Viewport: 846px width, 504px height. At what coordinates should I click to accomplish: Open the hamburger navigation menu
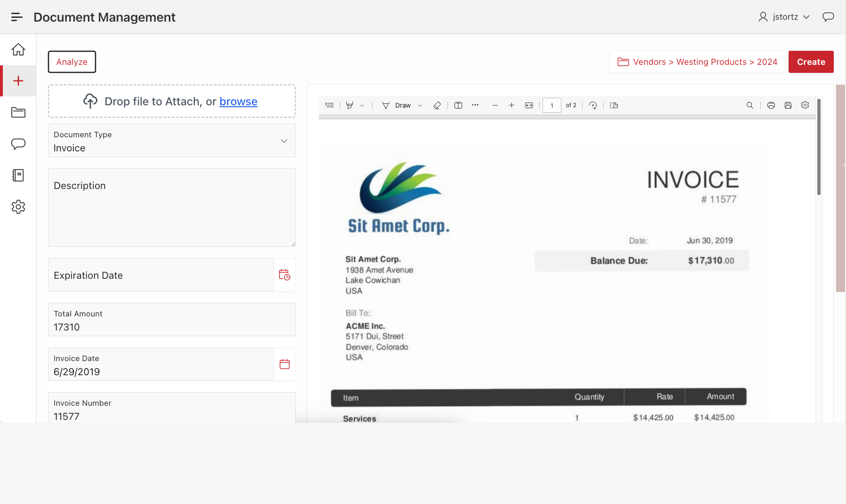pyautogui.click(x=16, y=17)
